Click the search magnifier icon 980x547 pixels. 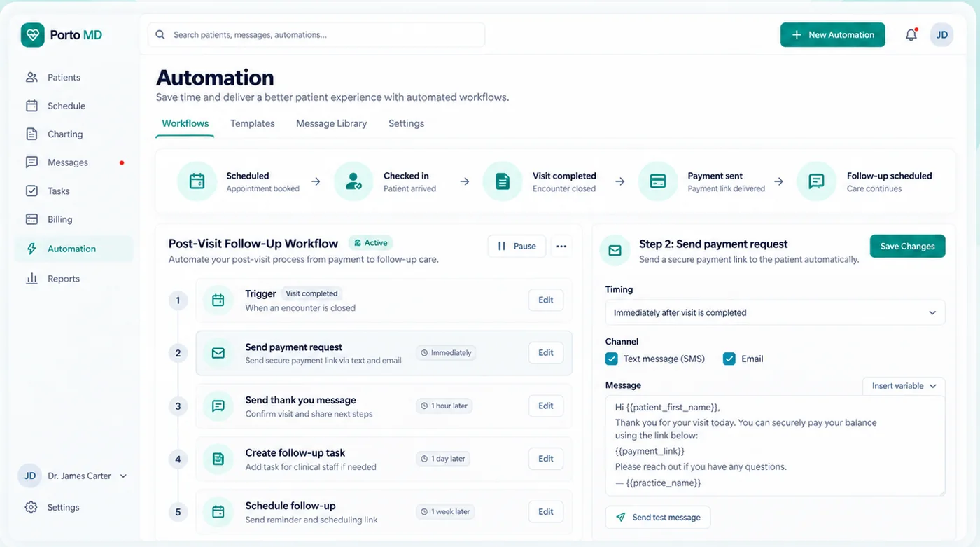tap(160, 34)
